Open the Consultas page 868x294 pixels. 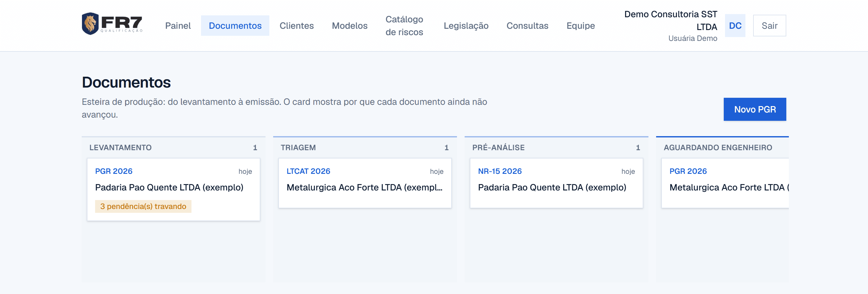click(x=527, y=26)
